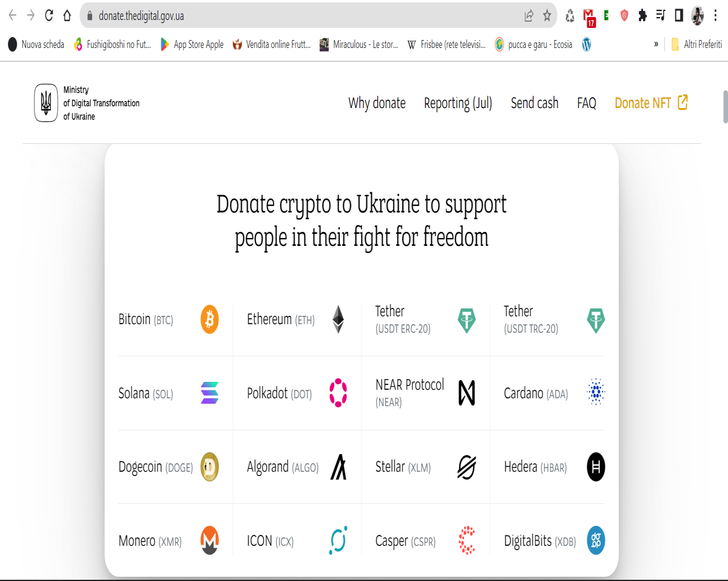728x581 pixels.
Task: Pick the Monero logo icon
Action: pos(209,540)
